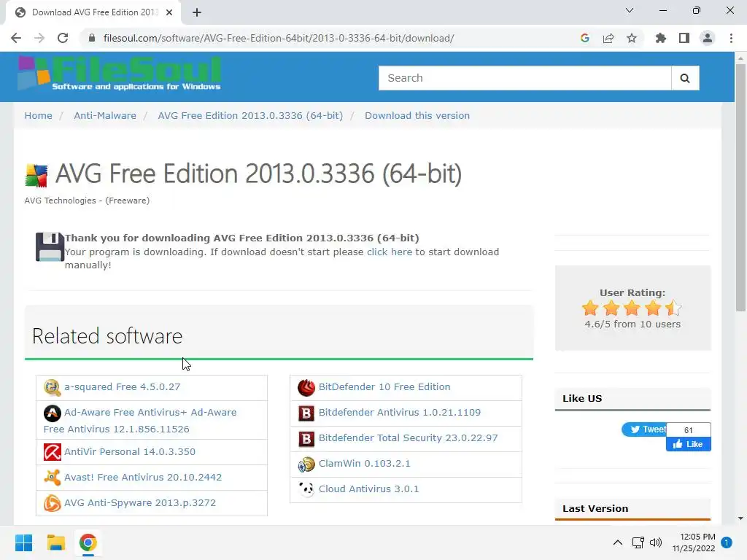Click Download this version breadcrumb
This screenshot has width=747, height=560.
click(417, 116)
